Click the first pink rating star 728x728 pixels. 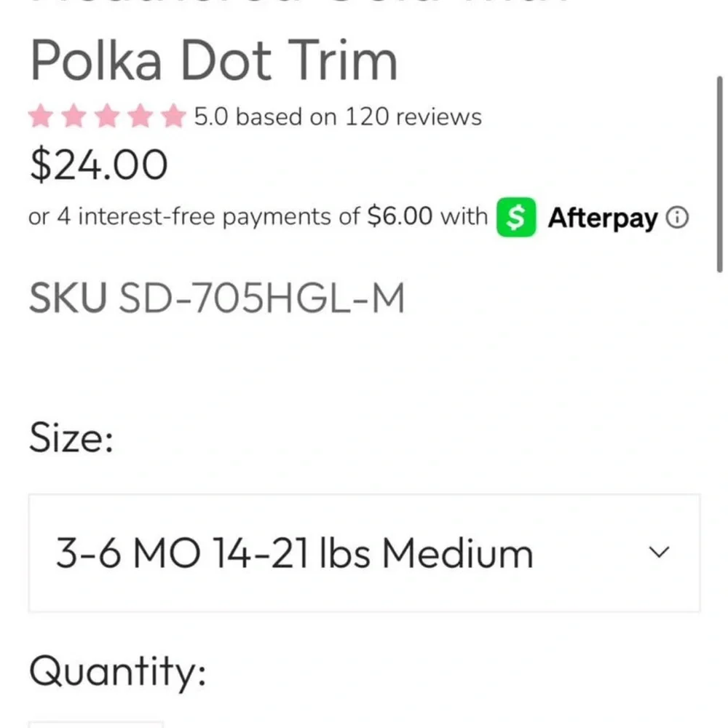[x=41, y=116]
